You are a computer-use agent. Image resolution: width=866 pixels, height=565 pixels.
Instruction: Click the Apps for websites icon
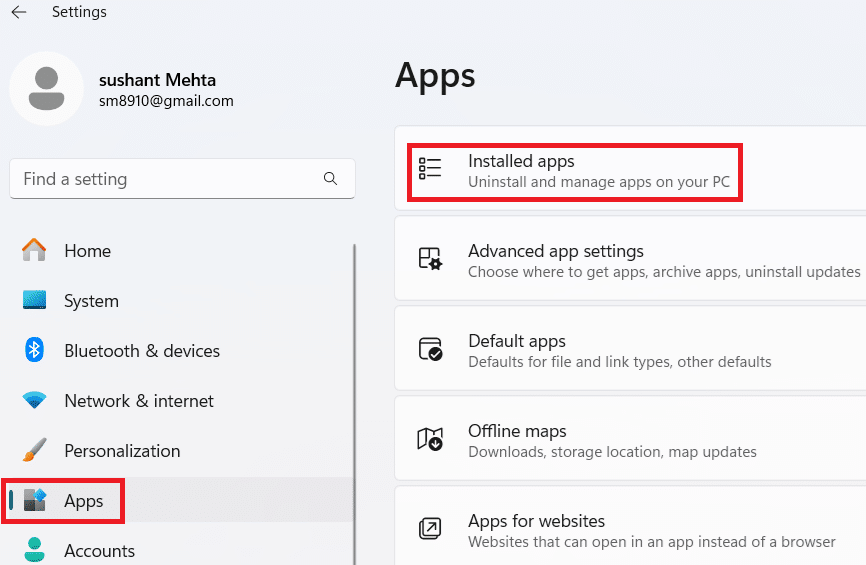[x=430, y=528]
